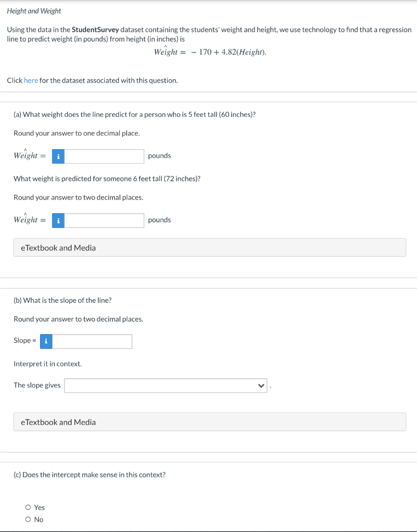Click the 'Interpret it in context.' prompt
The height and width of the screenshot is (532, 417).
[x=48, y=364]
